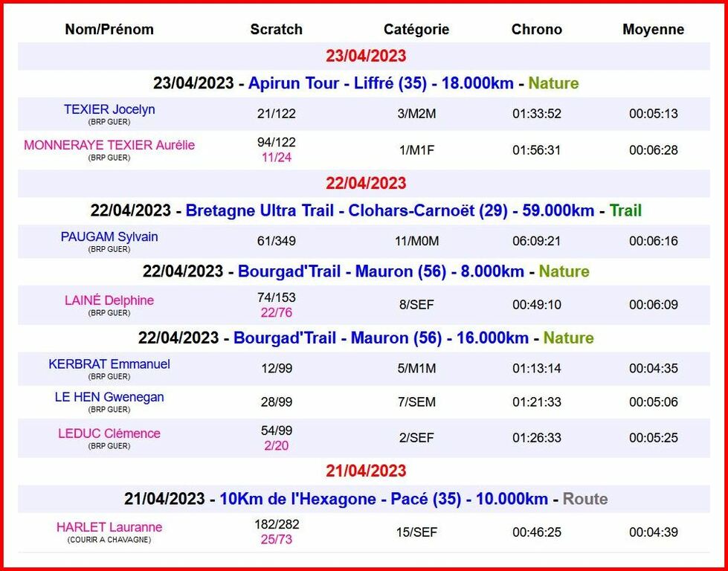728x571 pixels.
Task: Click KERBRAT Emmanuel's name
Action: [109, 364]
